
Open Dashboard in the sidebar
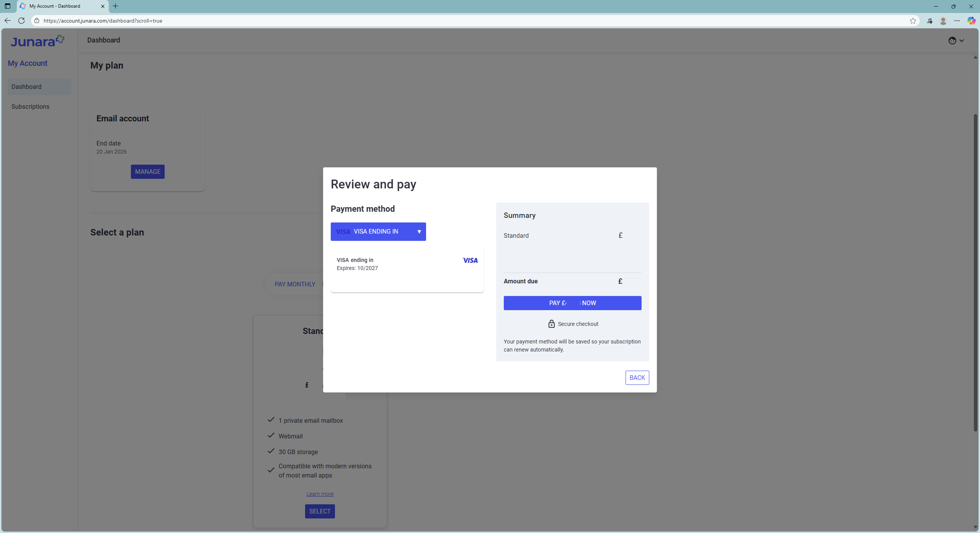pos(39,87)
